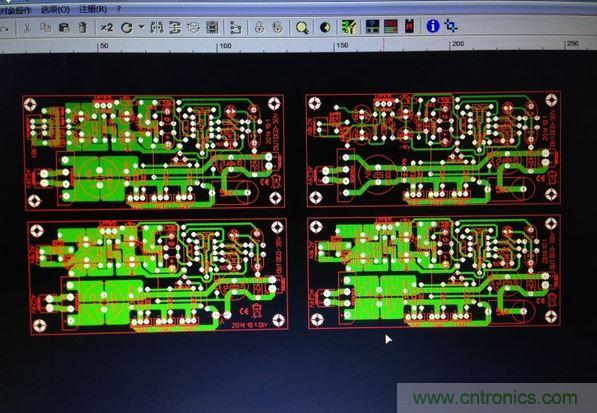Toggle the red-green properties panel icon
This screenshot has height=413, width=597.
(391, 27)
